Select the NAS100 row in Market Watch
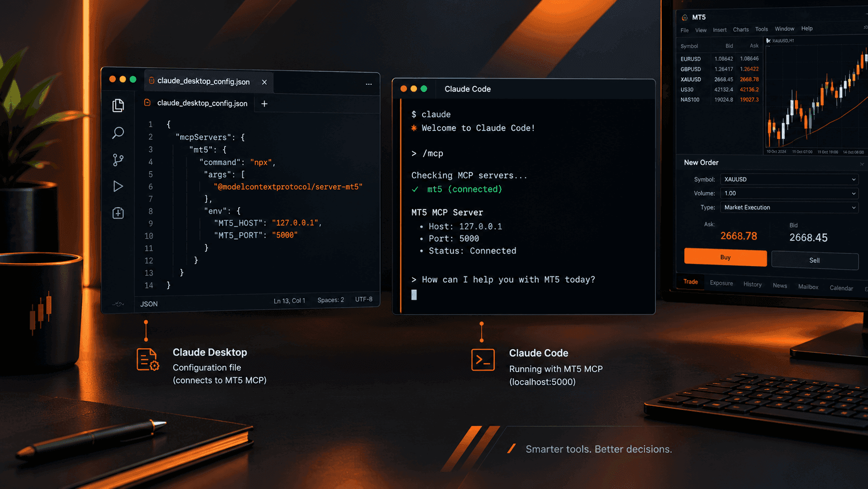The width and height of the screenshot is (868, 489). coord(720,100)
